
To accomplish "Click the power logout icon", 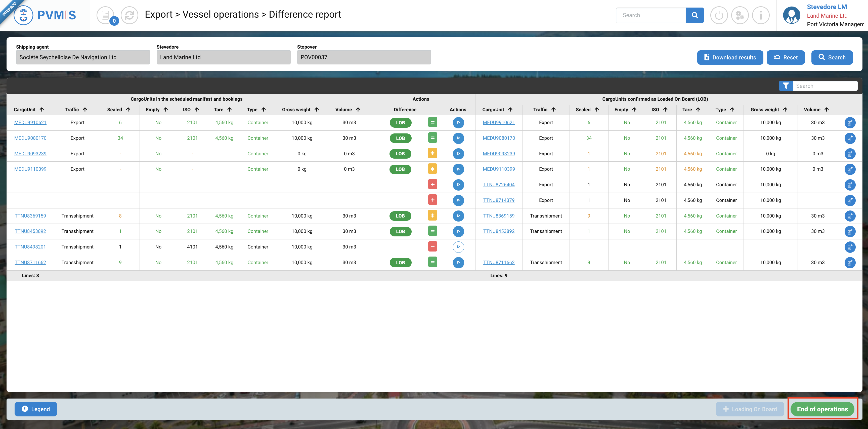I will click(719, 15).
